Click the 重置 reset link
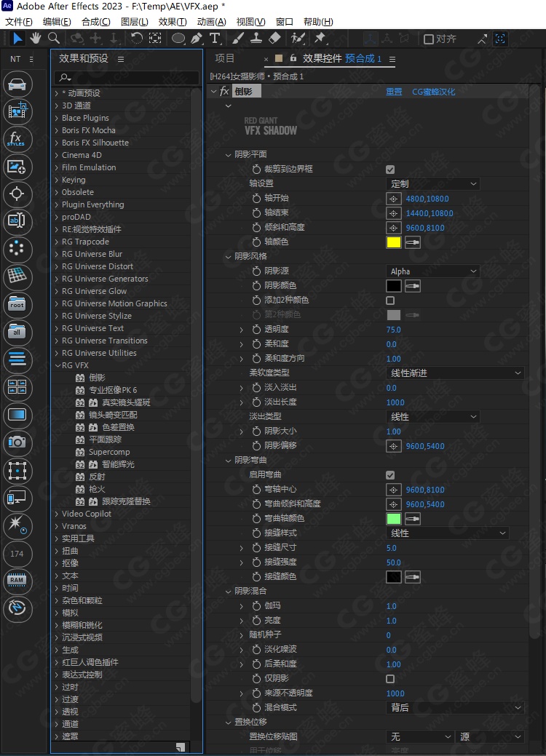The width and height of the screenshot is (546, 756). 394,92
